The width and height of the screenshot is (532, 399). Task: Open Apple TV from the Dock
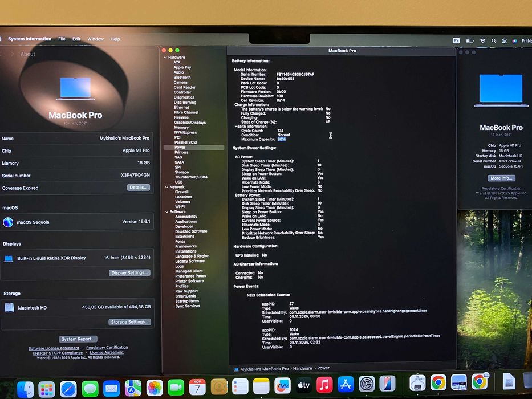[x=304, y=385]
